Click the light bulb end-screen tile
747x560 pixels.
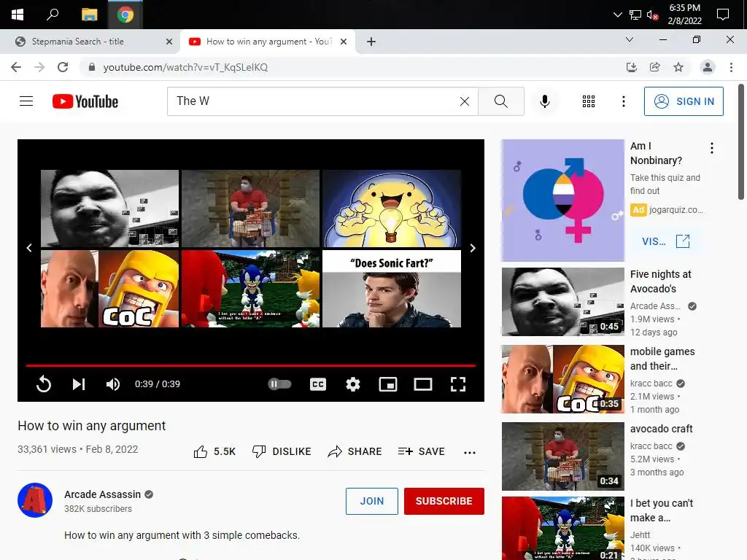coord(392,208)
